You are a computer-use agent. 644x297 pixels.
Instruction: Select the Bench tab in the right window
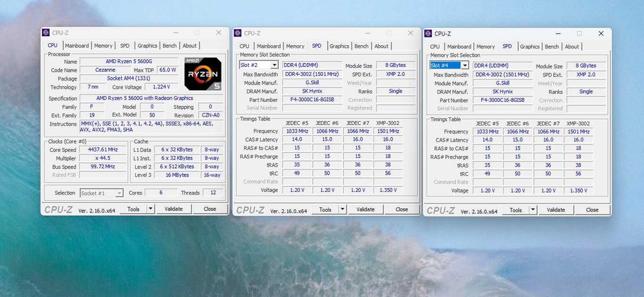pos(552,46)
